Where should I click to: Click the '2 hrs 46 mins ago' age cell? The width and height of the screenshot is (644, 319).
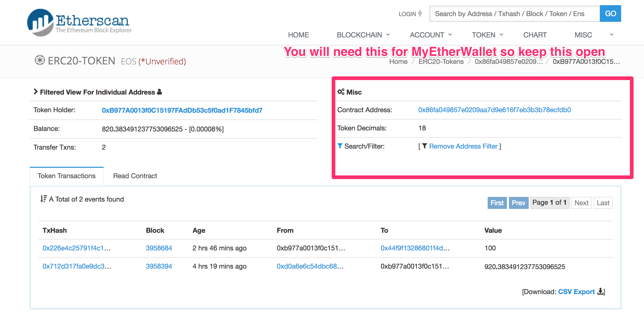219,248
